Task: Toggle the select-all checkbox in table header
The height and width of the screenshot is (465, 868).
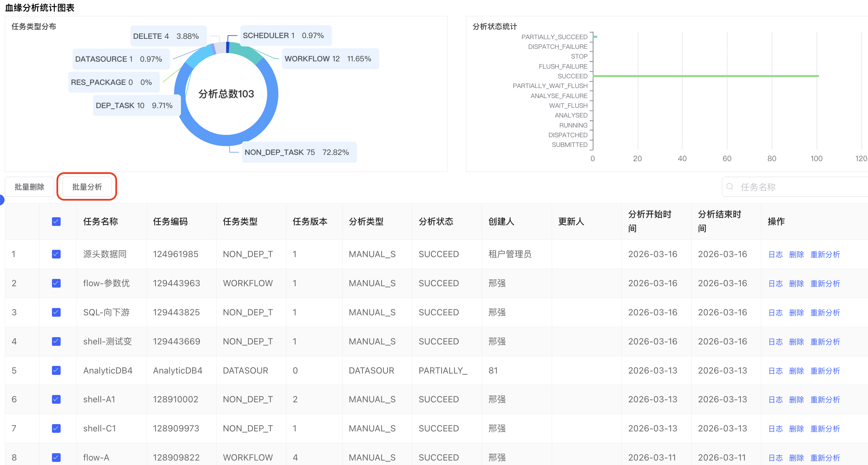Action: [x=56, y=221]
